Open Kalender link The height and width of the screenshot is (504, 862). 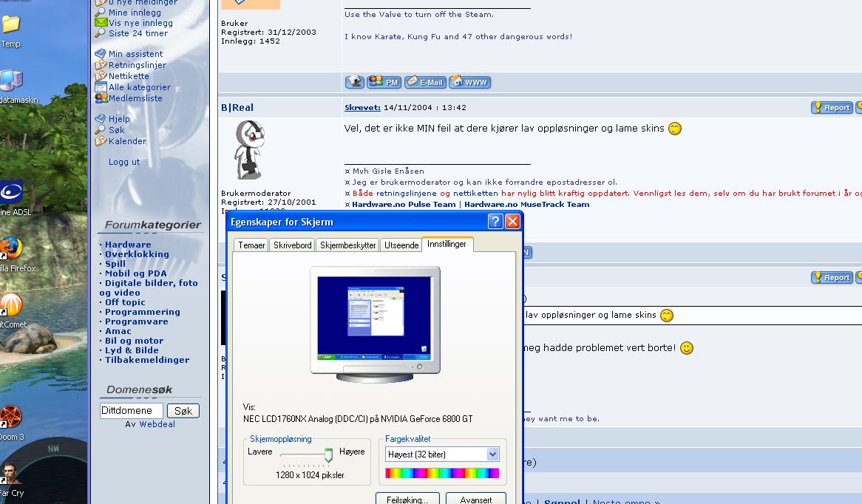tap(128, 140)
